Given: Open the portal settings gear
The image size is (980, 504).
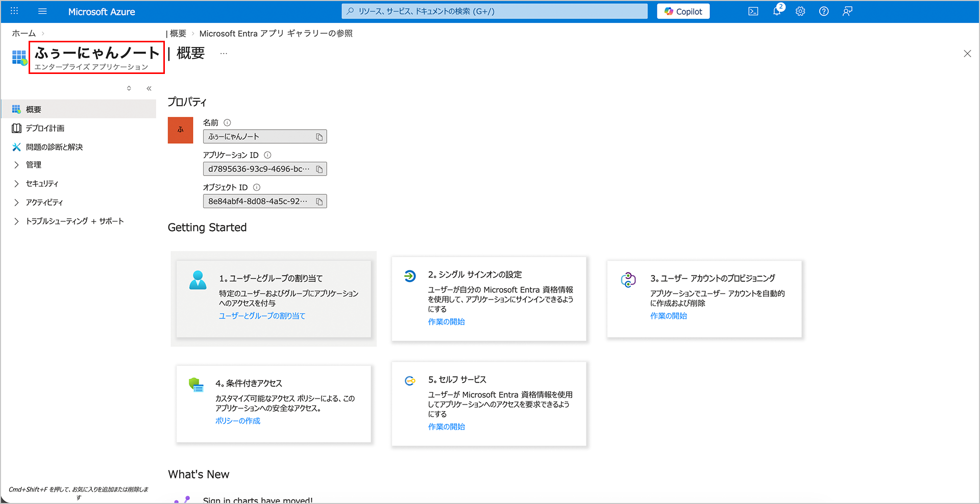Looking at the screenshot, I should [x=800, y=11].
